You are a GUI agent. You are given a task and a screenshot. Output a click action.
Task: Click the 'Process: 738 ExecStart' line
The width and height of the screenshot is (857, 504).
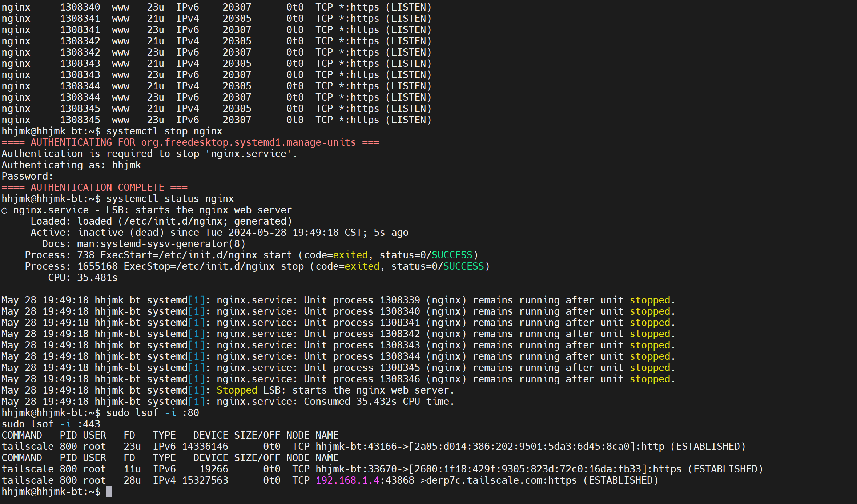pyautogui.click(x=252, y=255)
